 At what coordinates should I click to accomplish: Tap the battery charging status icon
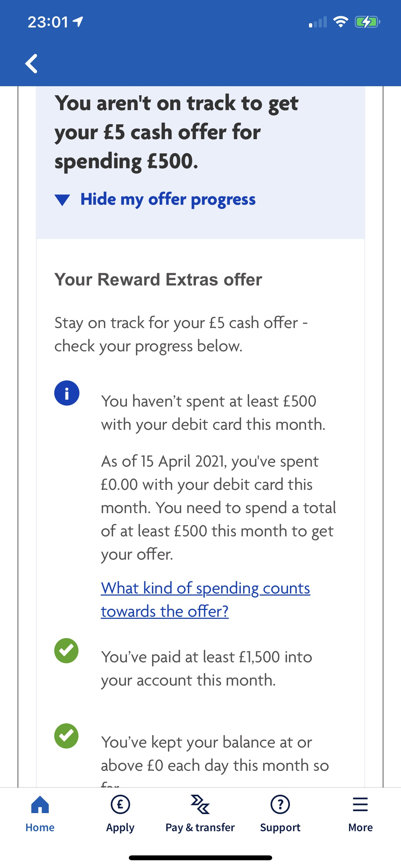[x=367, y=22]
